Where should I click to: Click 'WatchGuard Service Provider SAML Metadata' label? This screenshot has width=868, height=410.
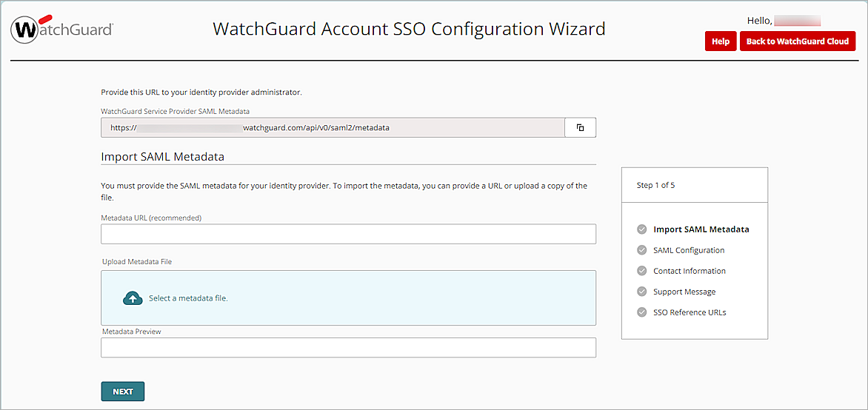pos(175,111)
